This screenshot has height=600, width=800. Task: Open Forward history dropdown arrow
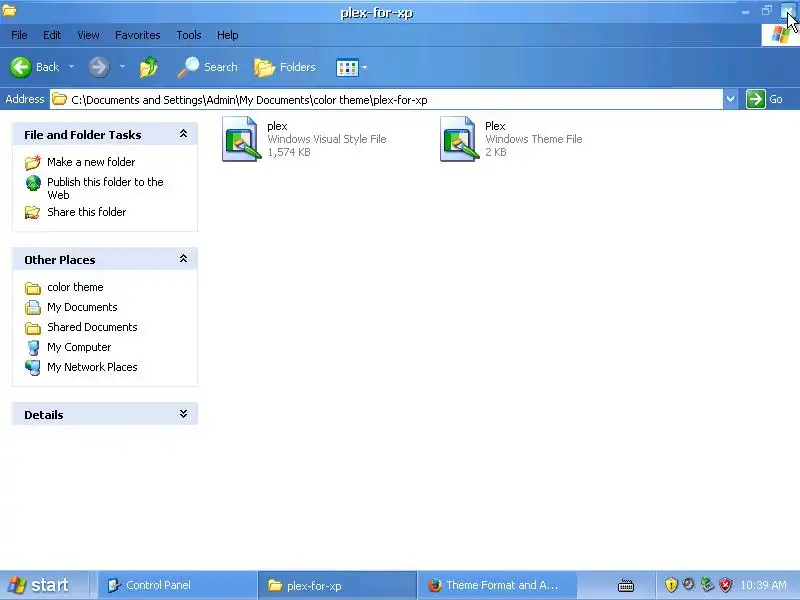point(122,67)
